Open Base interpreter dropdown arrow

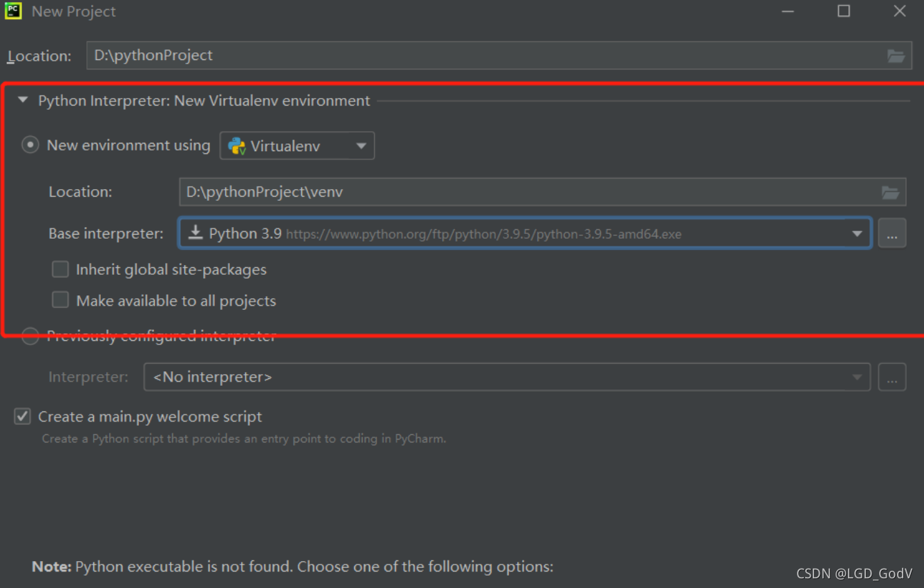[857, 234]
